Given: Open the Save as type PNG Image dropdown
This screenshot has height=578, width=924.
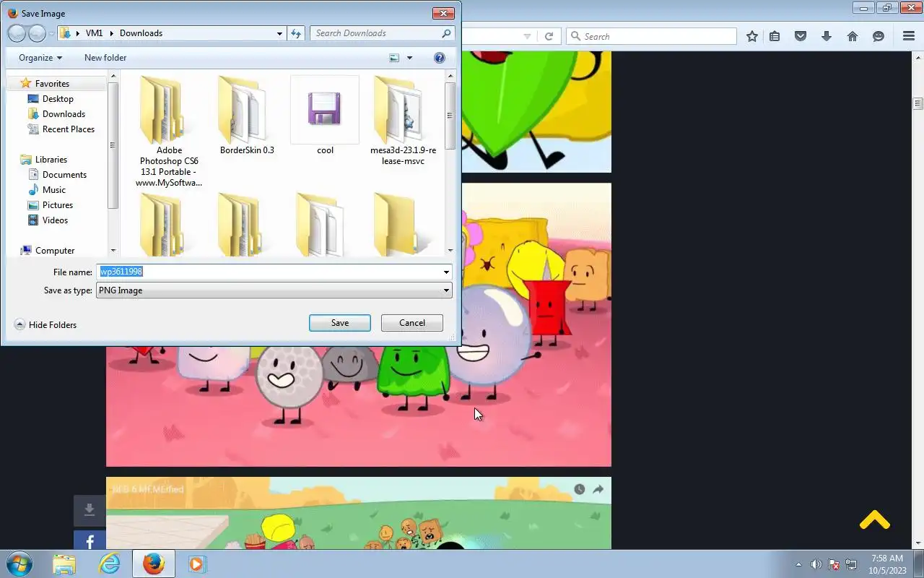Looking at the screenshot, I should click(x=274, y=290).
